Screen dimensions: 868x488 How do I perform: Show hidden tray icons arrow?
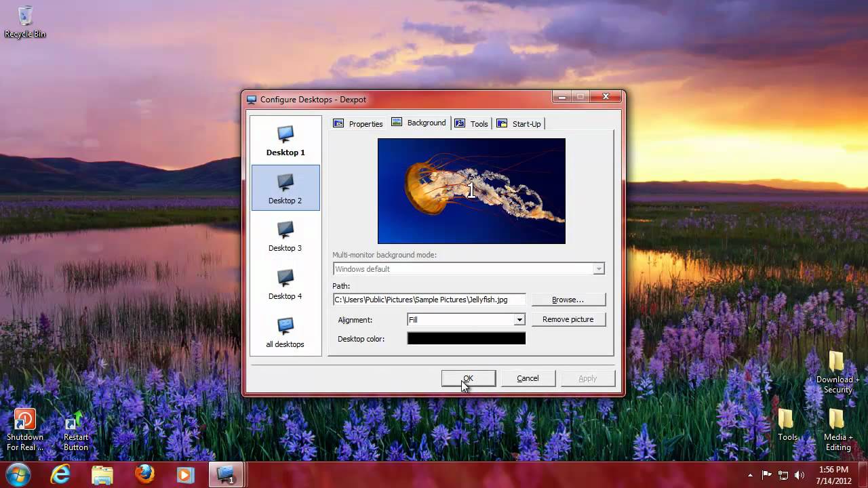coord(750,475)
